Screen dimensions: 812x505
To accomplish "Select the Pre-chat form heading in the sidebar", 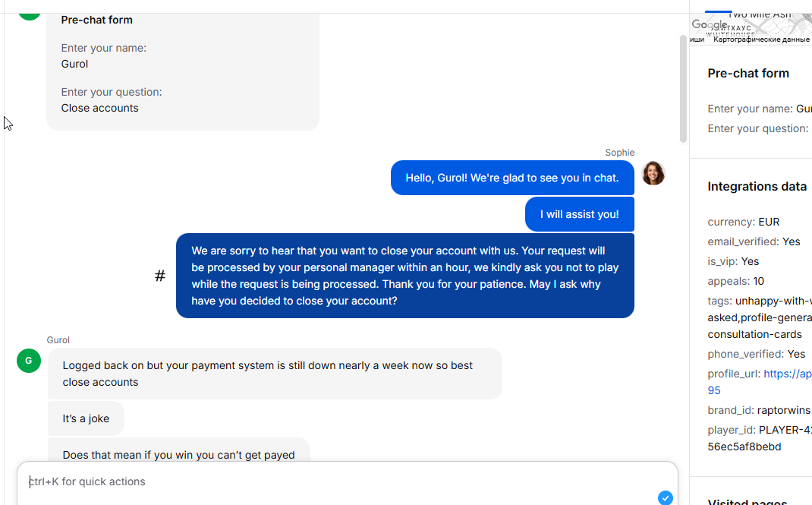I will click(x=748, y=73).
